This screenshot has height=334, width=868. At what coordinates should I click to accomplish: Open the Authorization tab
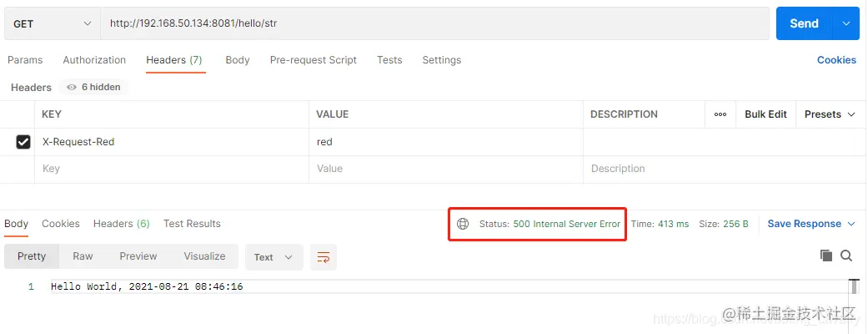coord(94,60)
